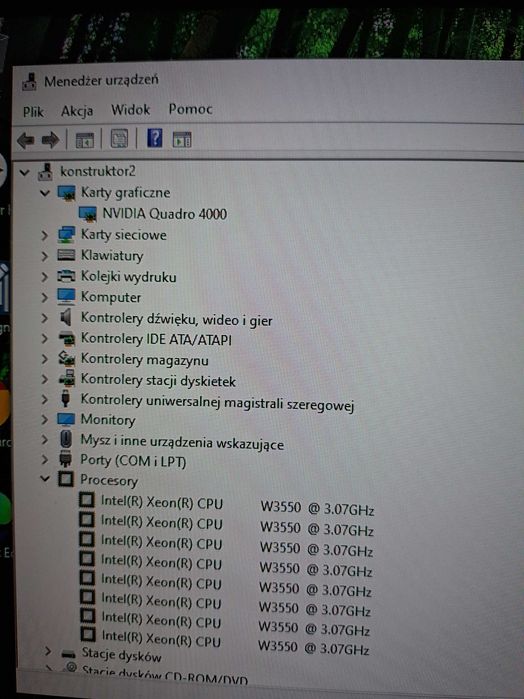Click the USB icon for Kontrolery uniwersalnej magistrali
This screenshot has width=524, height=699.
point(66,399)
